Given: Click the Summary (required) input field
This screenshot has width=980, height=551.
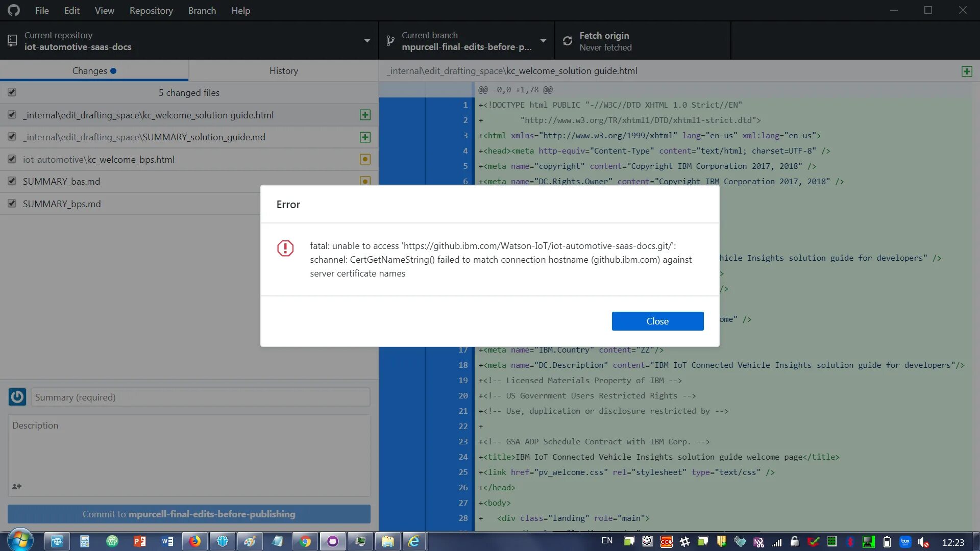Looking at the screenshot, I should (201, 397).
